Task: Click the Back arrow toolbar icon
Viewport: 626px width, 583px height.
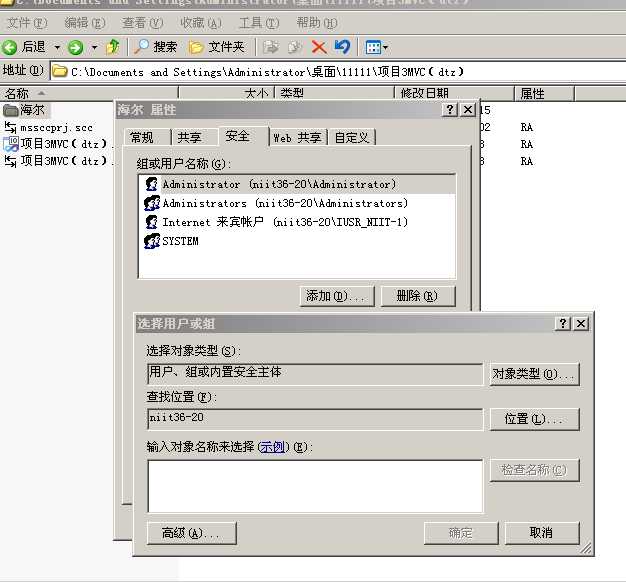Action: point(10,48)
